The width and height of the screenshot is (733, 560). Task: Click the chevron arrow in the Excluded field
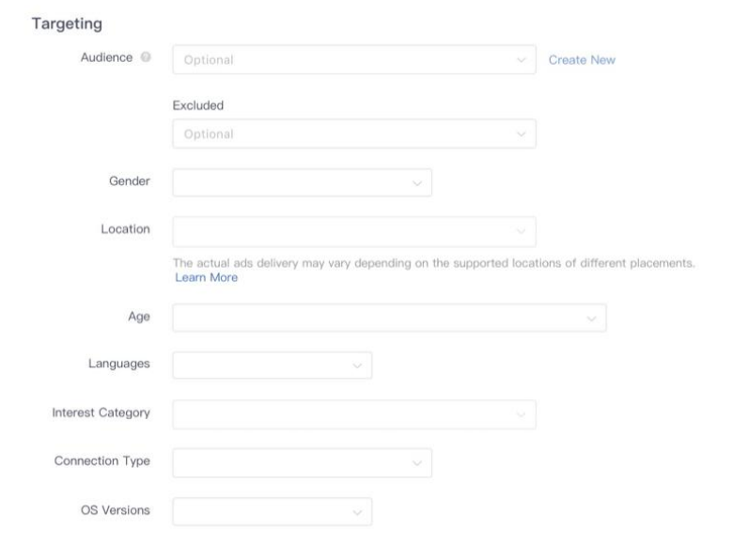click(522, 133)
